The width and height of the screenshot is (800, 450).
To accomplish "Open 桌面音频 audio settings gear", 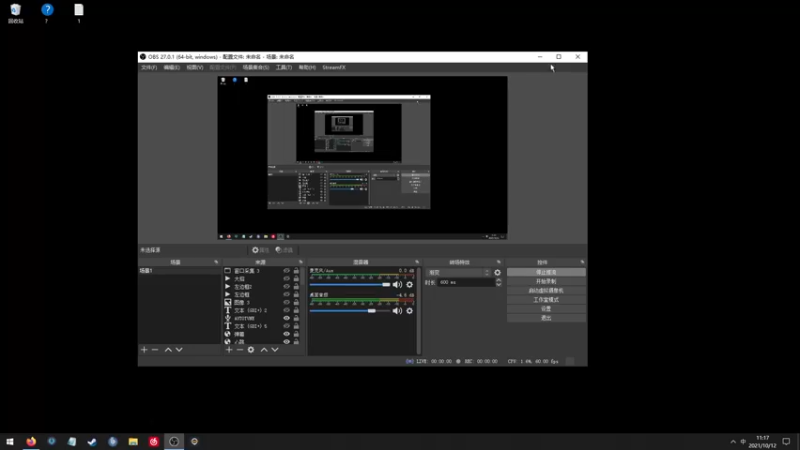I will (410, 311).
